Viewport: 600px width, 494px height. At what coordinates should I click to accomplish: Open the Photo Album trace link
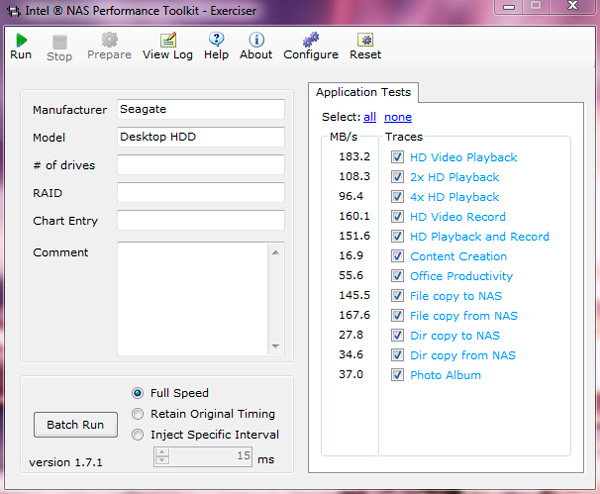click(x=445, y=375)
